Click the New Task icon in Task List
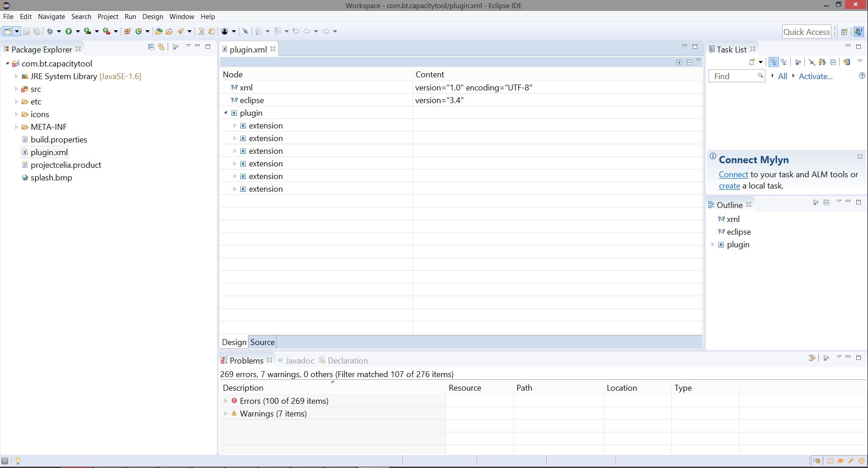The image size is (868, 468). pos(751,62)
